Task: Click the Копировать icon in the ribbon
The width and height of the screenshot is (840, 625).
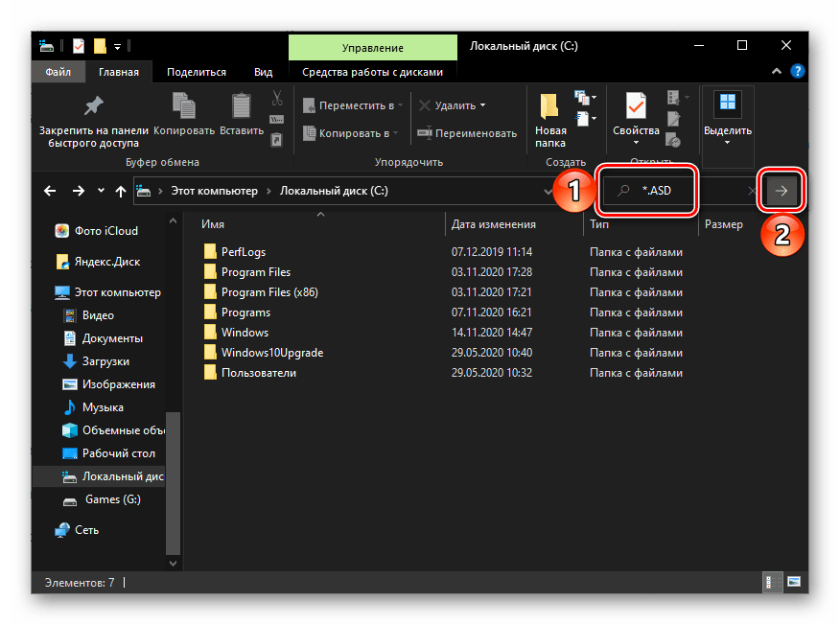Action: [184, 107]
